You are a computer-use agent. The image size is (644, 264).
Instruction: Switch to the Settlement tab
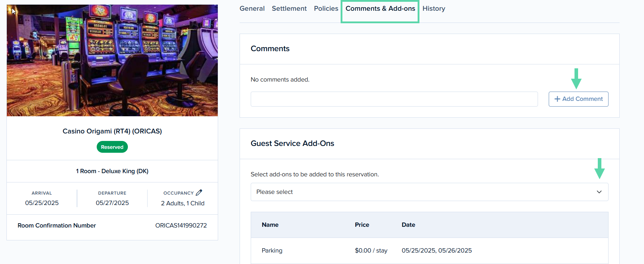(289, 9)
